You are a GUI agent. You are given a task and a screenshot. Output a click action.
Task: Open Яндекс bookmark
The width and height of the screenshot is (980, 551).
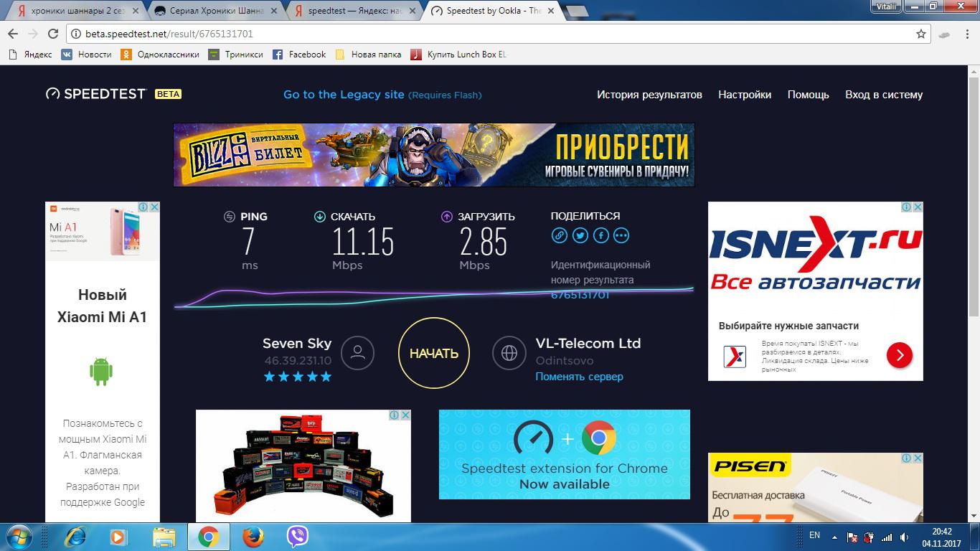[30, 55]
